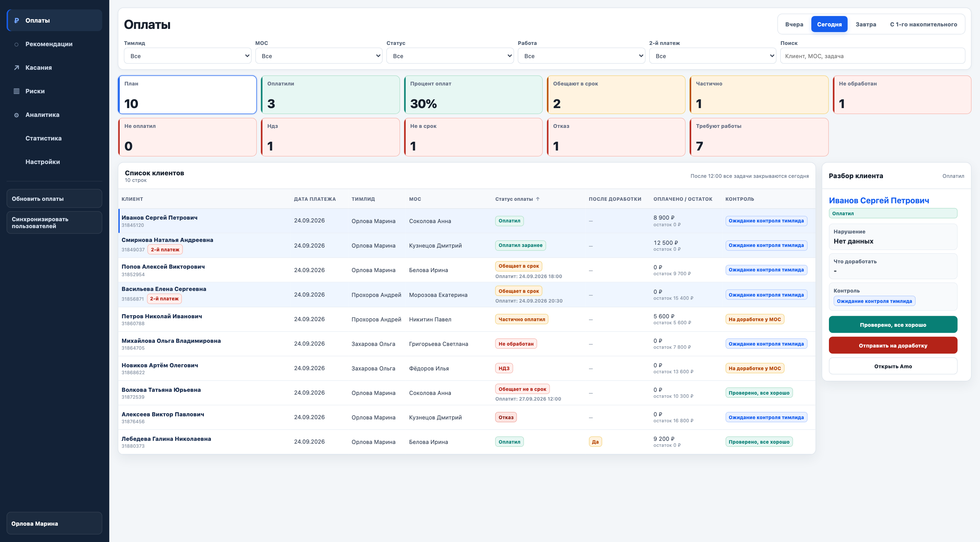Screen dimensions: 980x542
Task: Click the Поиск search field
Action: [872, 56]
